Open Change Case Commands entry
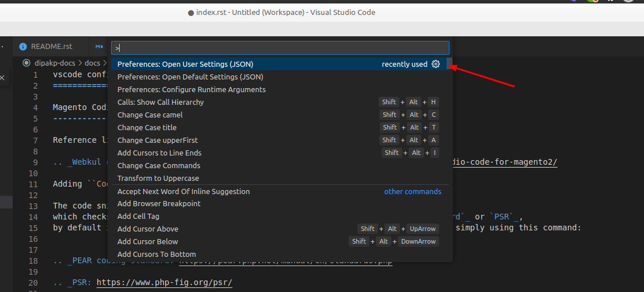 279,166
